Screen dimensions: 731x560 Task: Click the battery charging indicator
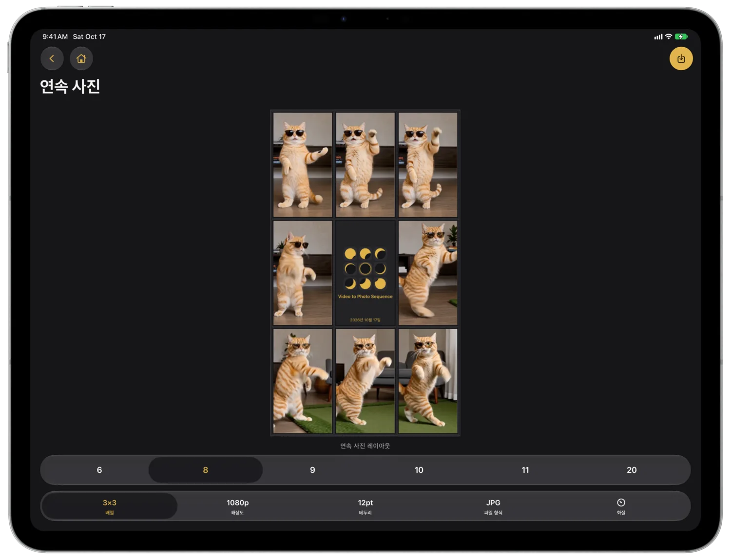pos(681,37)
